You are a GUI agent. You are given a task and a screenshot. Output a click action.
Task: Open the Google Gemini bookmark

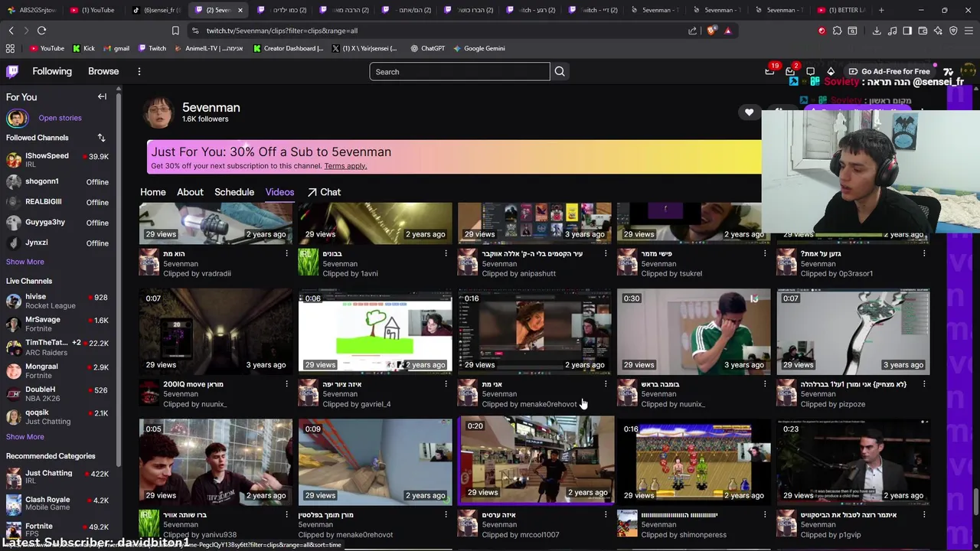(x=479, y=48)
